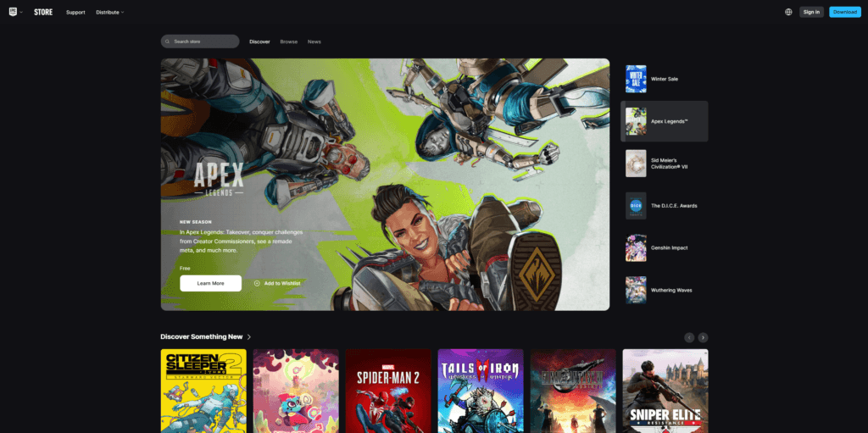Click the chevron next to Discover Something New

click(x=249, y=336)
